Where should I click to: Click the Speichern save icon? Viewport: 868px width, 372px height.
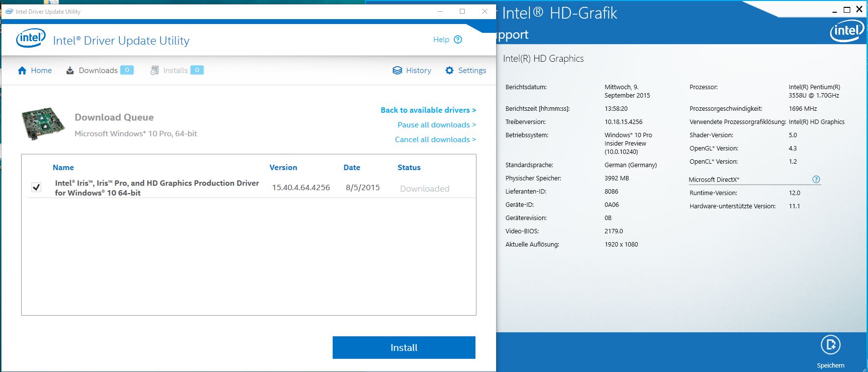coord(831,345)
